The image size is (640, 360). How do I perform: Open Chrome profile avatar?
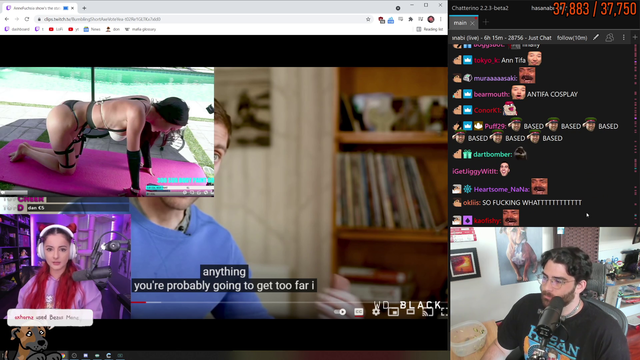(x=431, y=19)
